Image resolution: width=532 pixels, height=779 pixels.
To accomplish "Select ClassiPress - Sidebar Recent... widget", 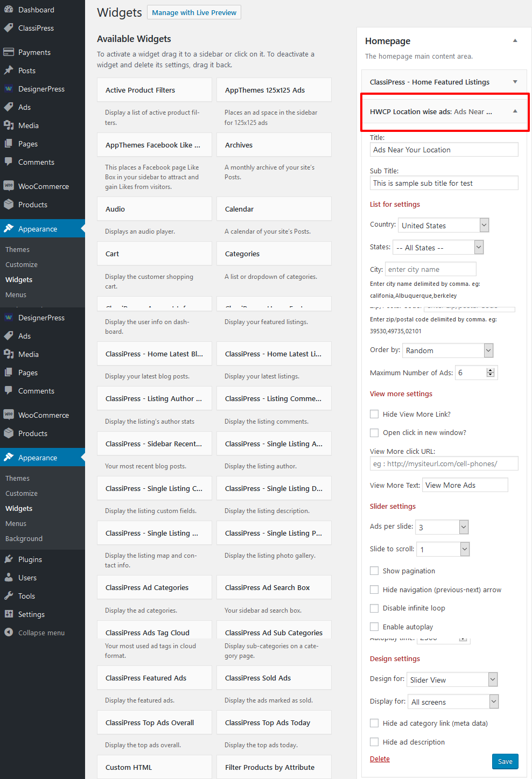I will [155, 444].
